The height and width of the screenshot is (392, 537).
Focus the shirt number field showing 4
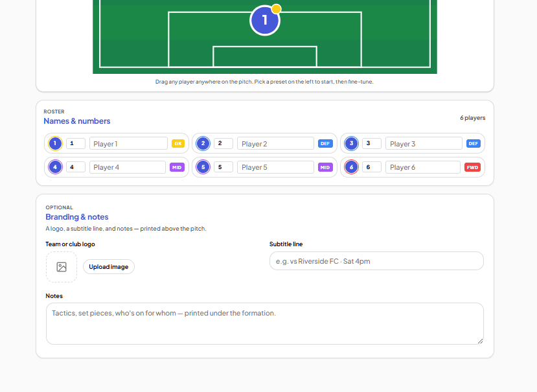tap(76, 167)
